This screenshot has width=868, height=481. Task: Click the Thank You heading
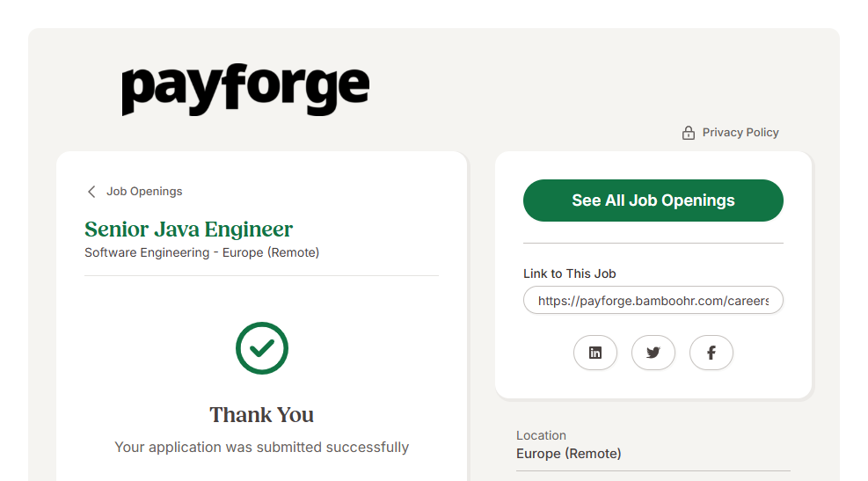point(261,415)
